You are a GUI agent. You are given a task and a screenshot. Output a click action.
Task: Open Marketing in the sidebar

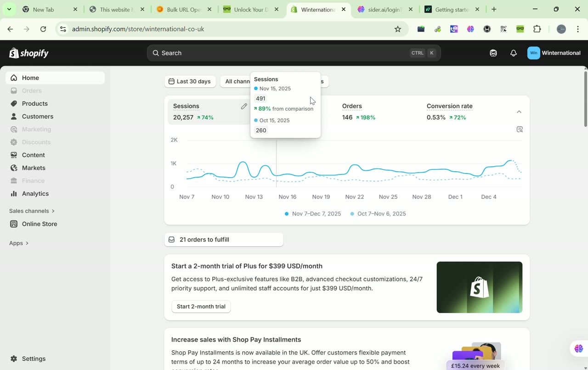(55, 129)
